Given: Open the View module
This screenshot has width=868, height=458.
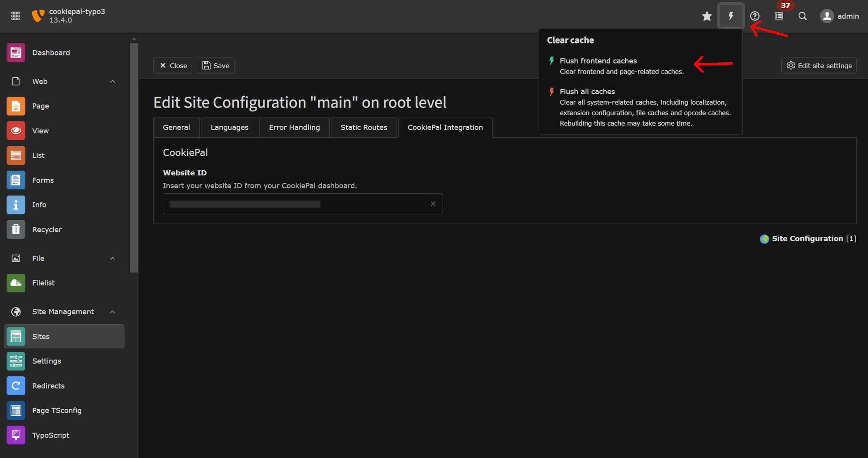Looking at the screenshot, I should [40, 131].
